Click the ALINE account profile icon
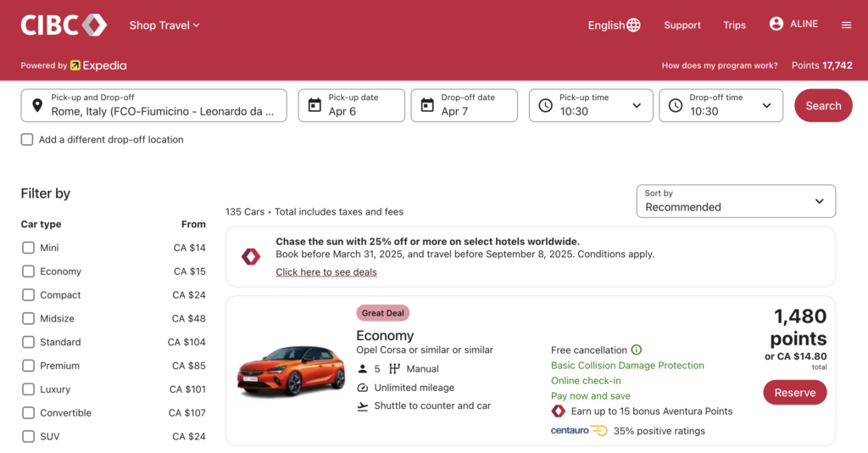 776,24
